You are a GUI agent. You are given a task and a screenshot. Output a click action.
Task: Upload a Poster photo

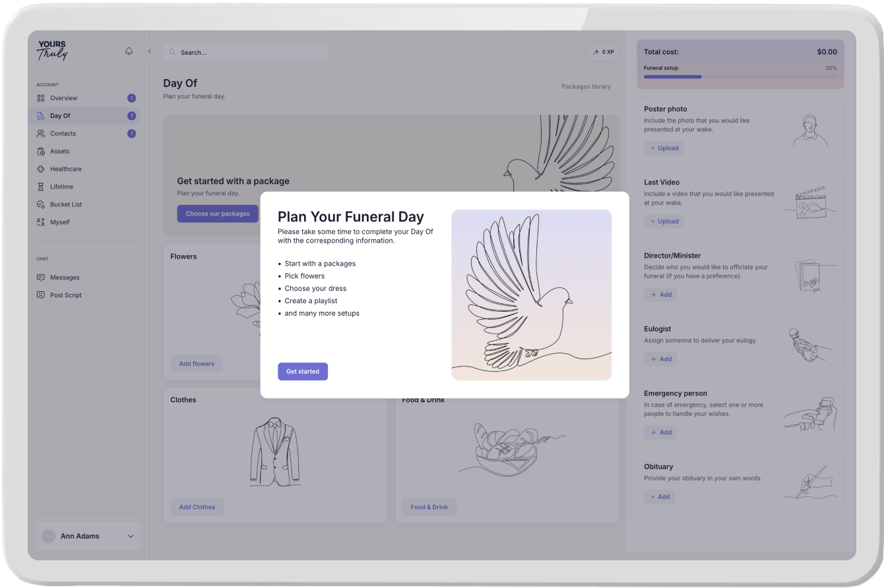[x=664, y=148]
